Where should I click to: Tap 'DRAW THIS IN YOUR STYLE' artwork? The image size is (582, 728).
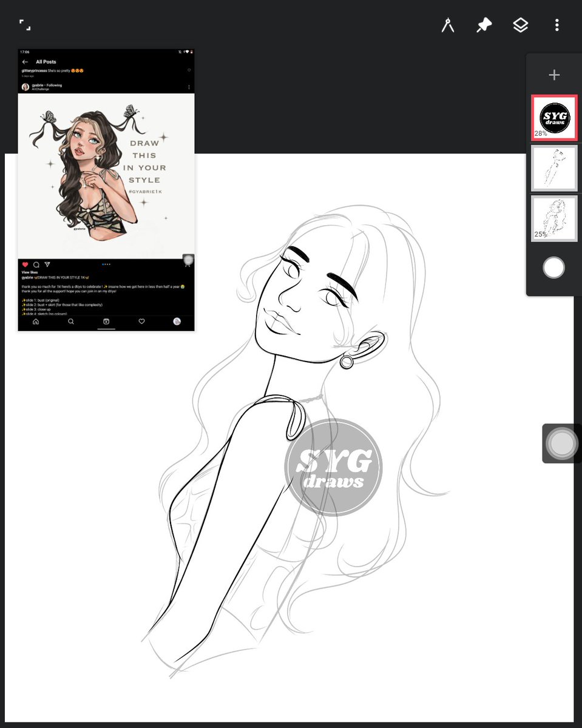coord(106,176)
